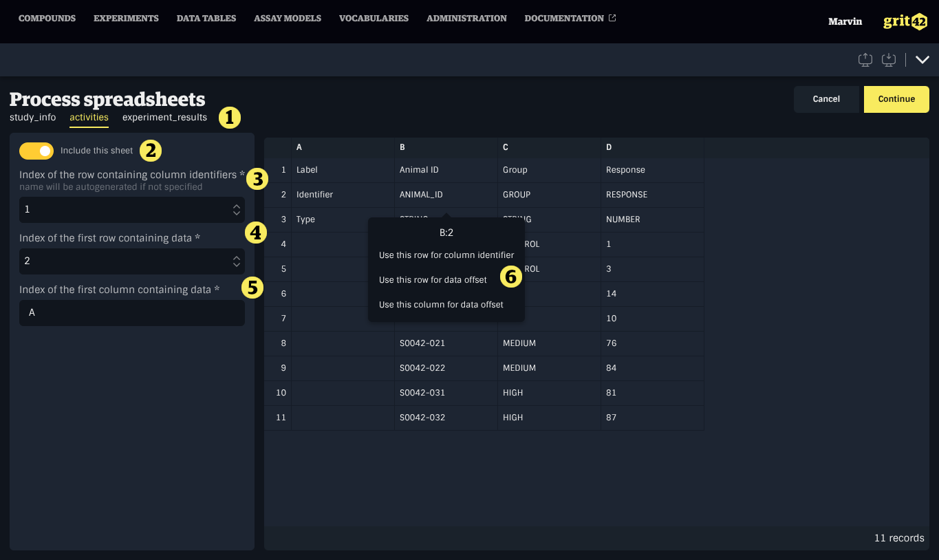Viewport: 939px width, 560px height.
Task: Open the Vocabularies menu
Action: click(x=374, y=19)
